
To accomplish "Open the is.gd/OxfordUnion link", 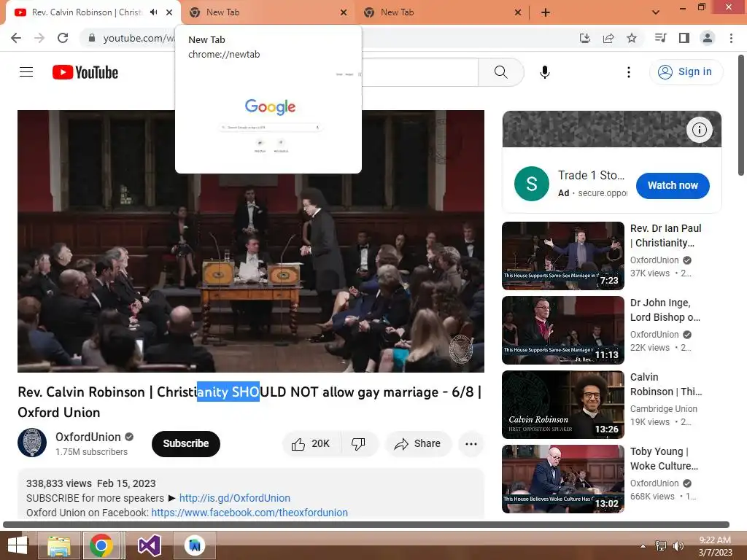I will point(234,497).
